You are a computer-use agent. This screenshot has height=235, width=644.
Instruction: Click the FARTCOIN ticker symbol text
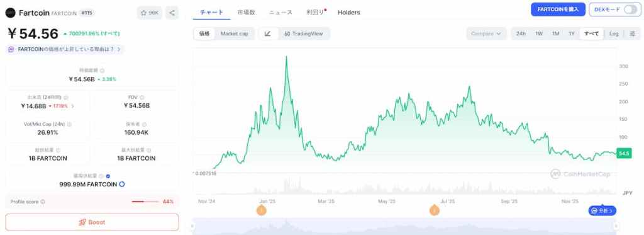coord(64,13)
